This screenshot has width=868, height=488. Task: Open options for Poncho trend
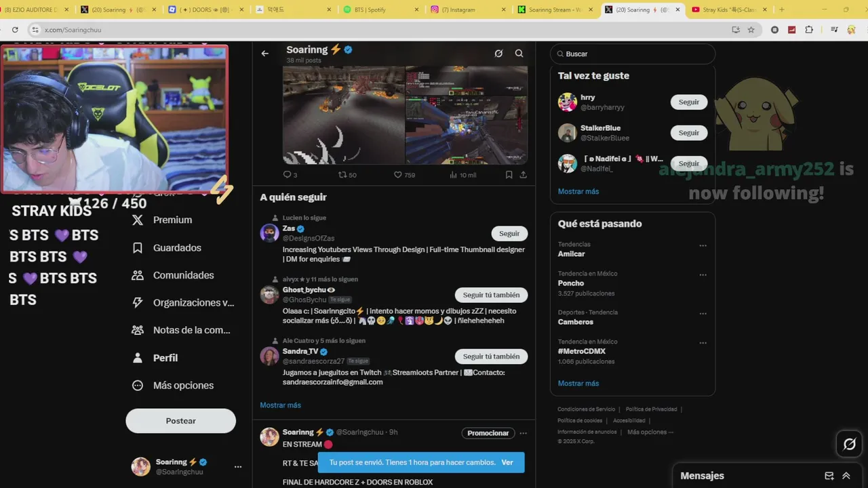click(703, 274)
